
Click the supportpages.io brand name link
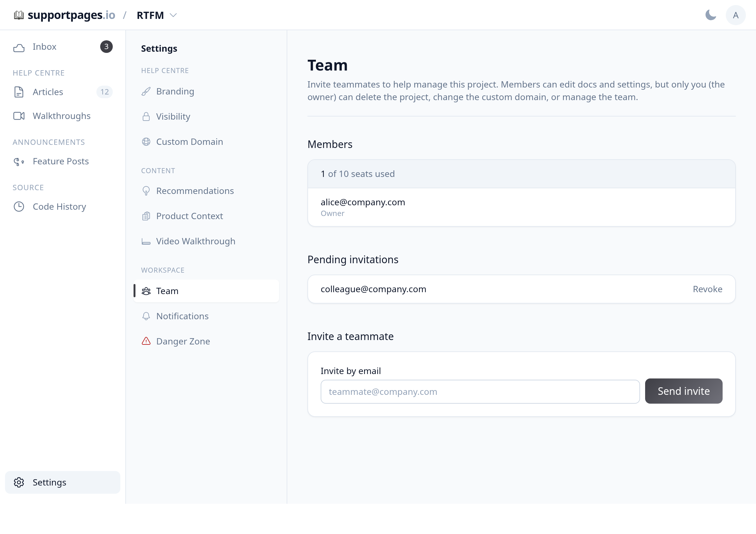[x=72, y=15]
